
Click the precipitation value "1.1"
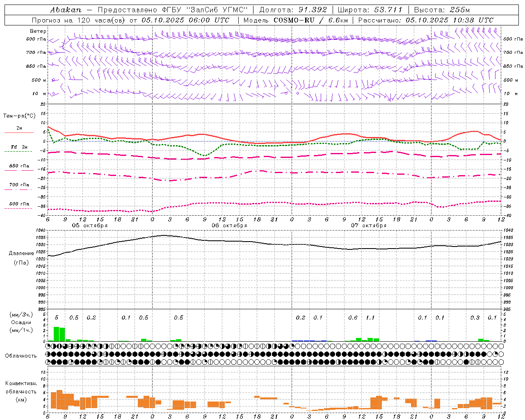(x=370, y=318)
